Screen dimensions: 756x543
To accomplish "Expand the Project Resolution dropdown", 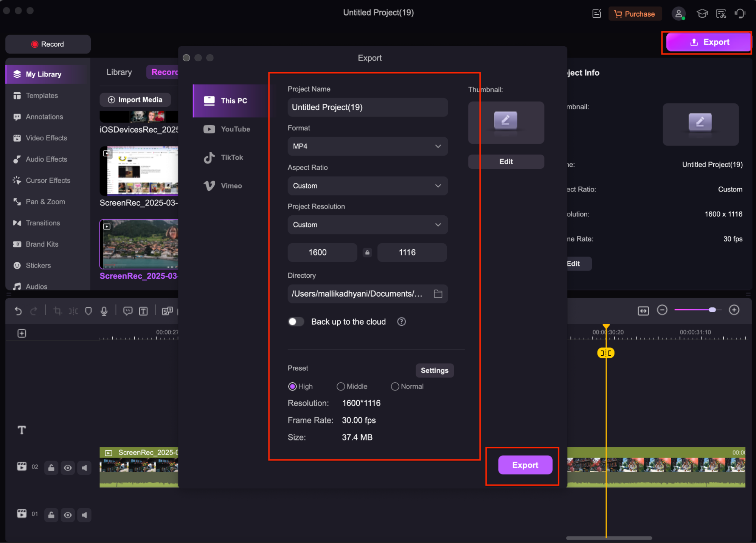I will click(x=368, y=225).
